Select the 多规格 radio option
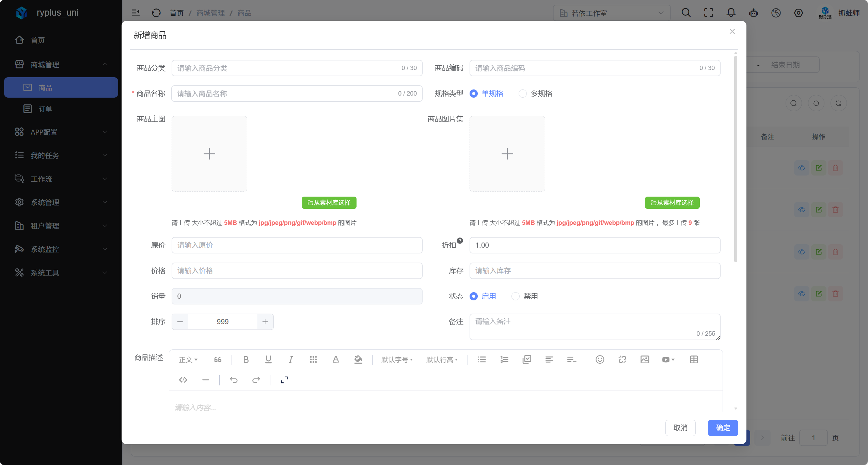The height and width of the screenshot is (465, 868). (523, 94)
